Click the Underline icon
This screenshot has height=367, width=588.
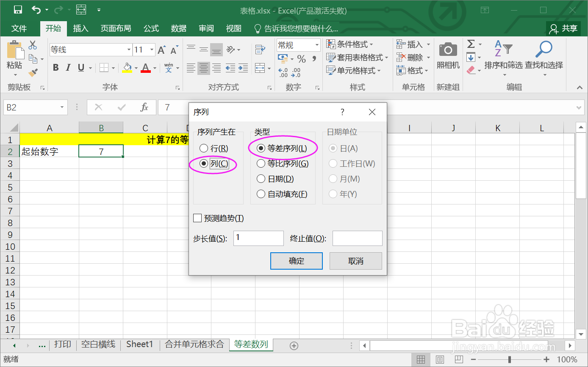pyautogui.click(x=80, y=67)
